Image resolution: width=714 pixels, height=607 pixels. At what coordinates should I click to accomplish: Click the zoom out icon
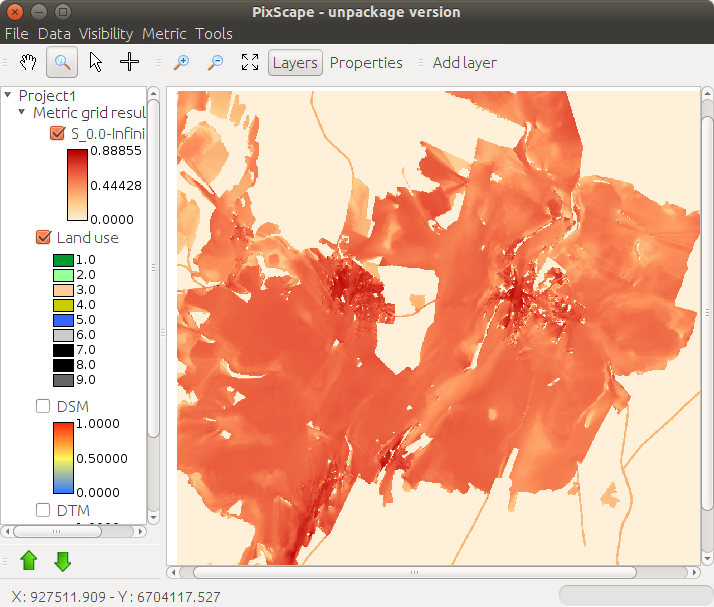pos(215,62)
